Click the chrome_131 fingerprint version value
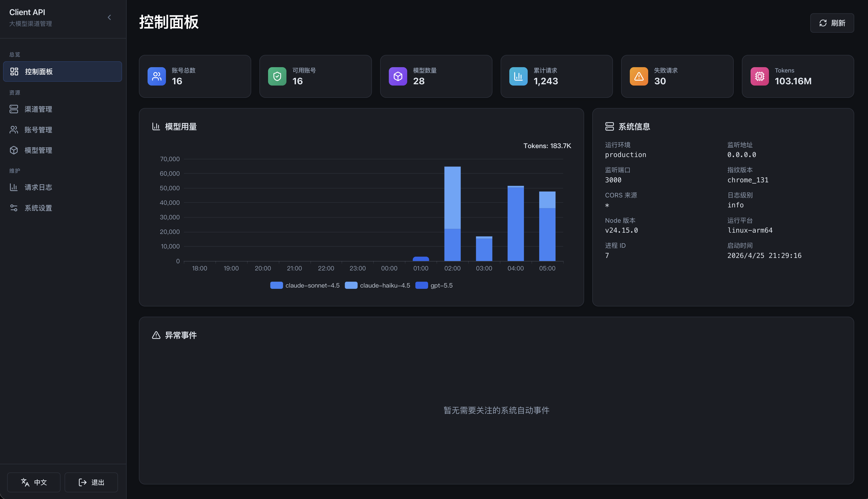868x499 pixels. (748, 180)
